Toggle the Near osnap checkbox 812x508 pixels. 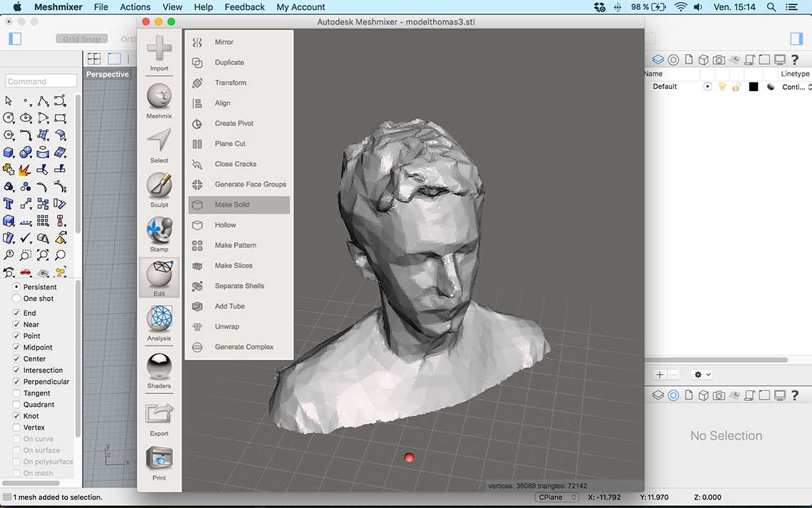click(16, 324)
